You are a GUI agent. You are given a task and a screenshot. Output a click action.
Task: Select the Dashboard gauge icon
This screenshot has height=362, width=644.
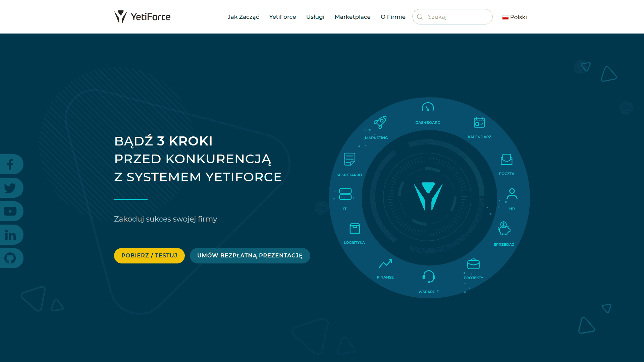point(428,108)
